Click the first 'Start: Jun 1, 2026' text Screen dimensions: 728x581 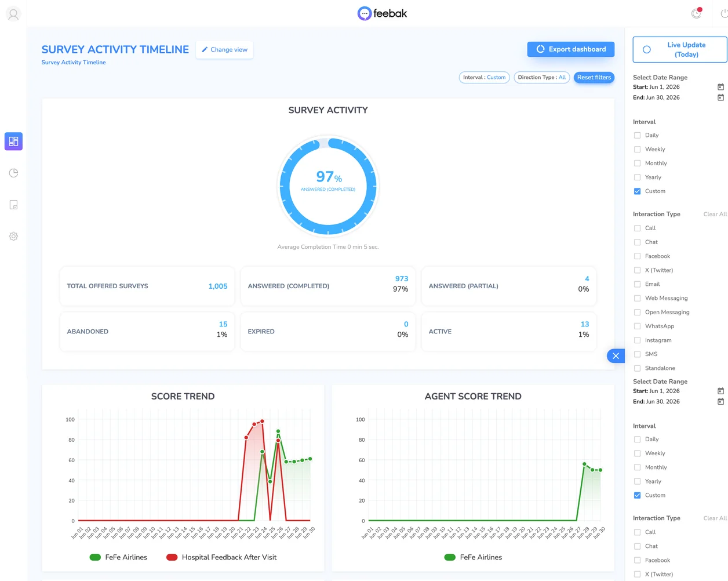[656, 87]
